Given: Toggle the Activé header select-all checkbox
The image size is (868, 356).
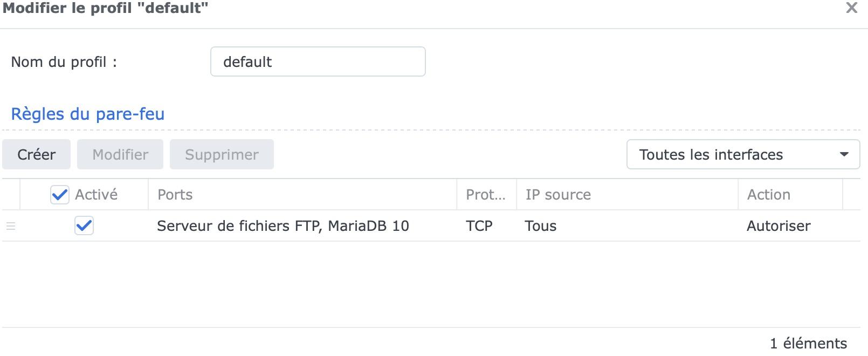Looking at the screenshot, I should pyautogui.click(x=59, y=195).
